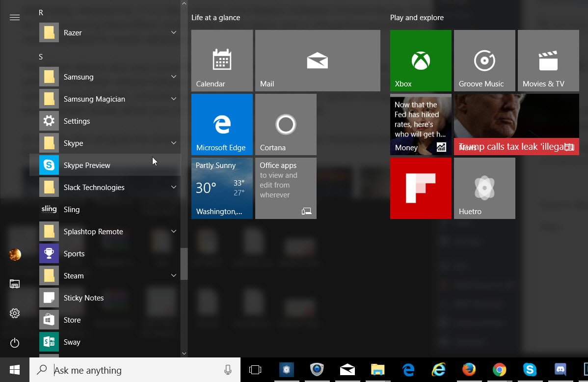Open the Movies & TV tile
588x382 pixels.
click(548, 60)
